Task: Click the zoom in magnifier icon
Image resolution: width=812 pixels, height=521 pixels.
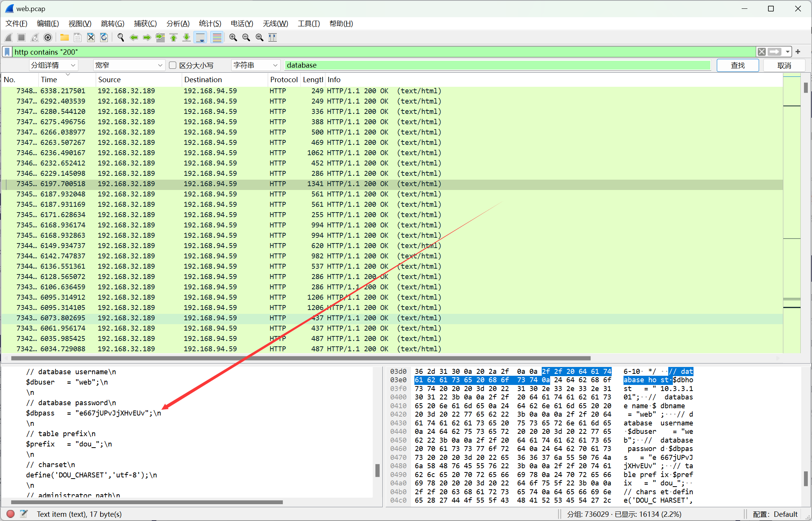Action: pos(233,37)
